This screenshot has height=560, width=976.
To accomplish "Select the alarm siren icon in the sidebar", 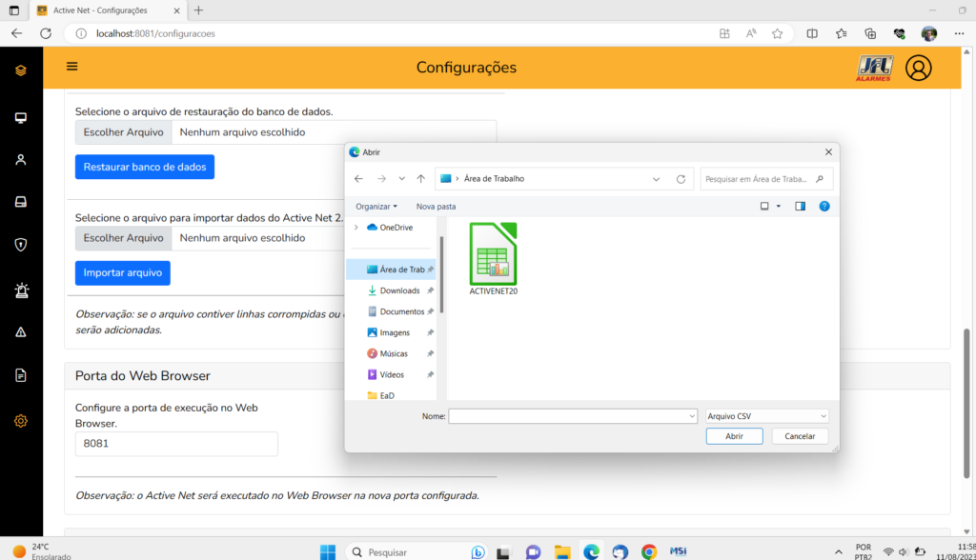I will click(20, 289).
